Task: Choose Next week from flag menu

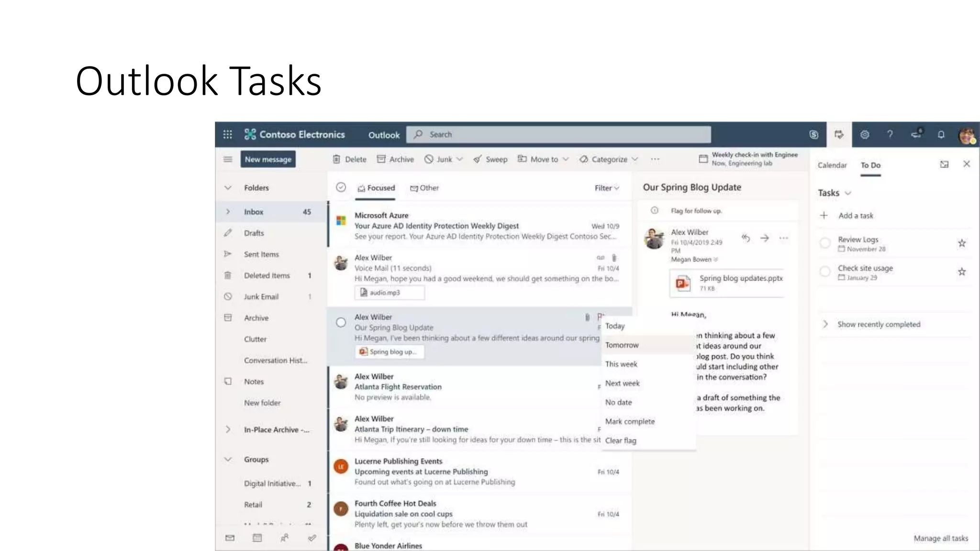Action: pyautogui.click(x=648, y=383)
